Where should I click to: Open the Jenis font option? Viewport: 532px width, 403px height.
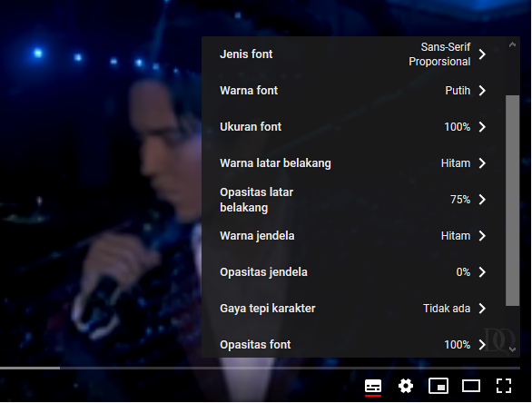(x=353, y=54)
